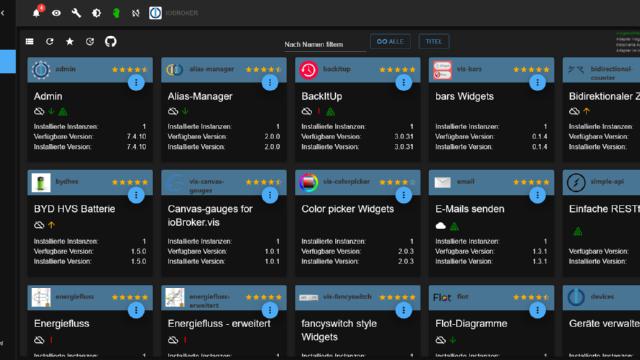This screenshot has width=640, height=360.
Task: Focus the 'Nach Namen filtern' field
Action: [x=325, y=44]
